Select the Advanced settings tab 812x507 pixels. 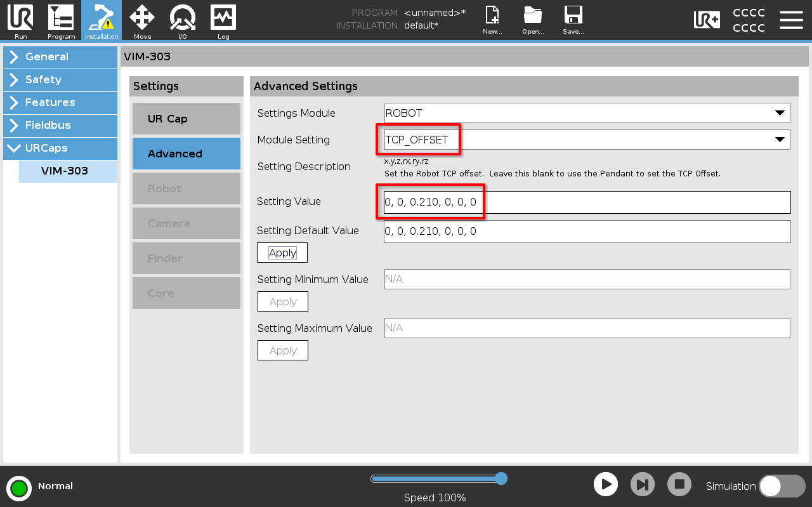(187, 154)
